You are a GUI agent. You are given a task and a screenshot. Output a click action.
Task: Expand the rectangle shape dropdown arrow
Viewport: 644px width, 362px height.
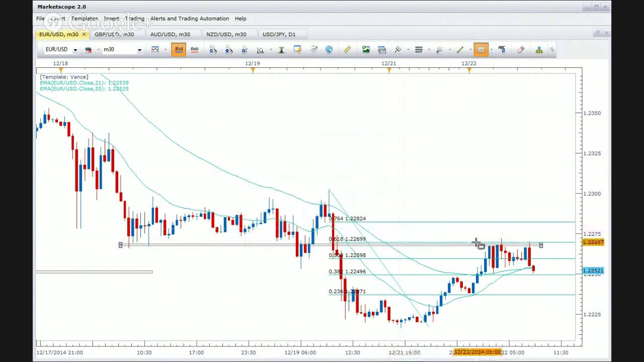[491, 49]
